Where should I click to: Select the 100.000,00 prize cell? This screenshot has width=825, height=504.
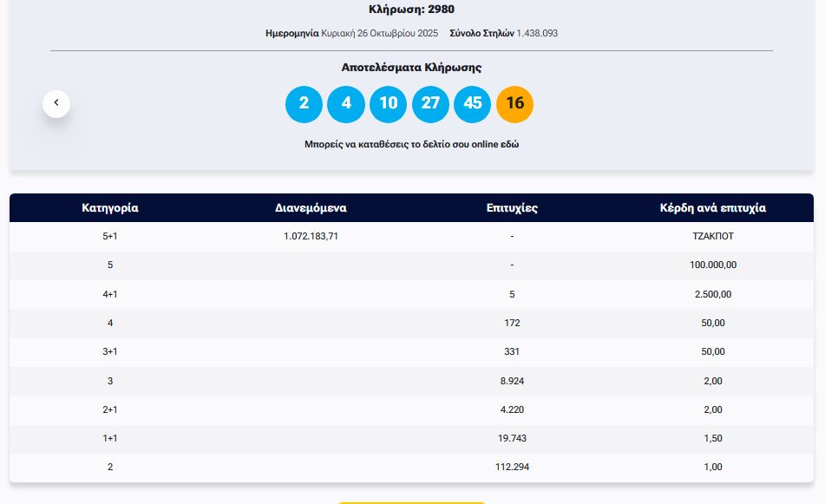pyautogui.click(x=713, y=265)
